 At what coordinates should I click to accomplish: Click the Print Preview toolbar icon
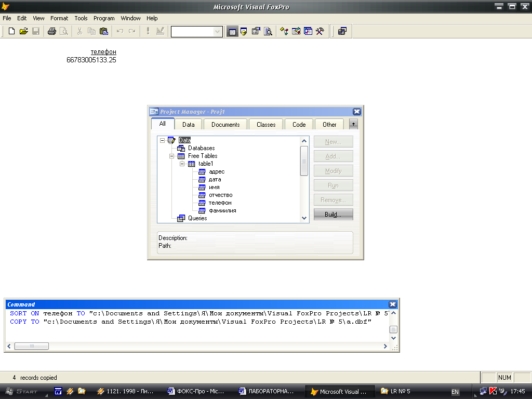click(x=64, y=31)
